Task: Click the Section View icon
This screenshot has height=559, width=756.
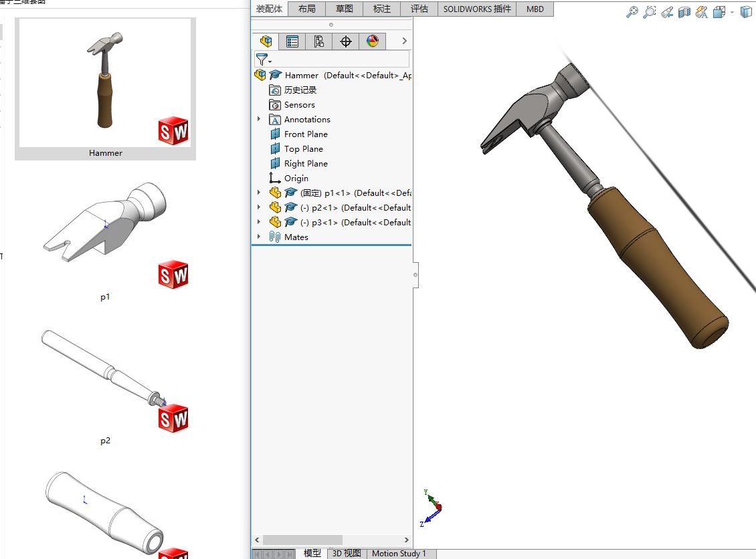Action: 684,12
